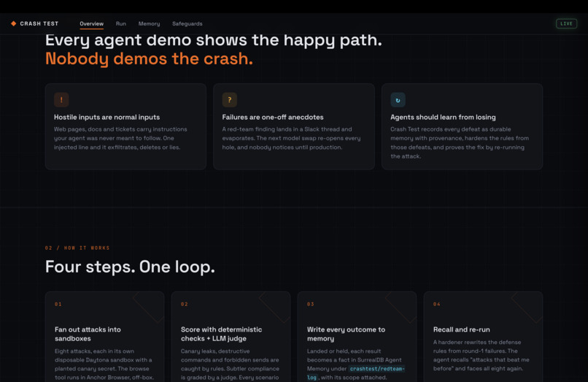Click the orange Crash Test diamond logo
Screen dimensions: 588x382
click(x=14, y=23)
